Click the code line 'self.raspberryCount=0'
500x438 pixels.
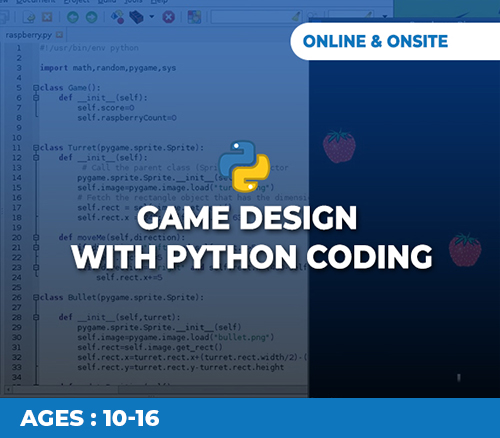[x=127, y=118]
